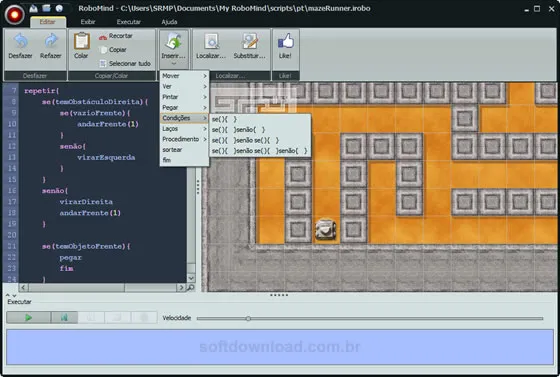Click the robot in the maze view
Screen dimensions: 560x377
coord(325,229)
